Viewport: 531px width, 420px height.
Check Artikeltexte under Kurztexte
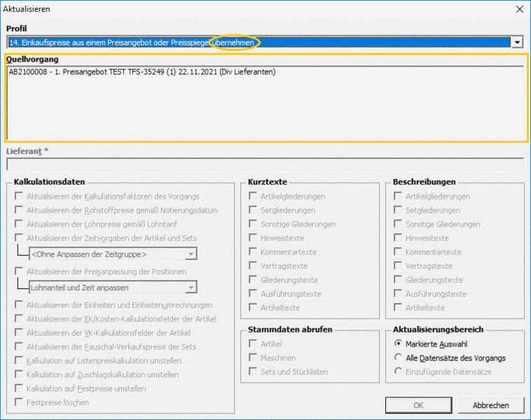(x=253, y=307)
